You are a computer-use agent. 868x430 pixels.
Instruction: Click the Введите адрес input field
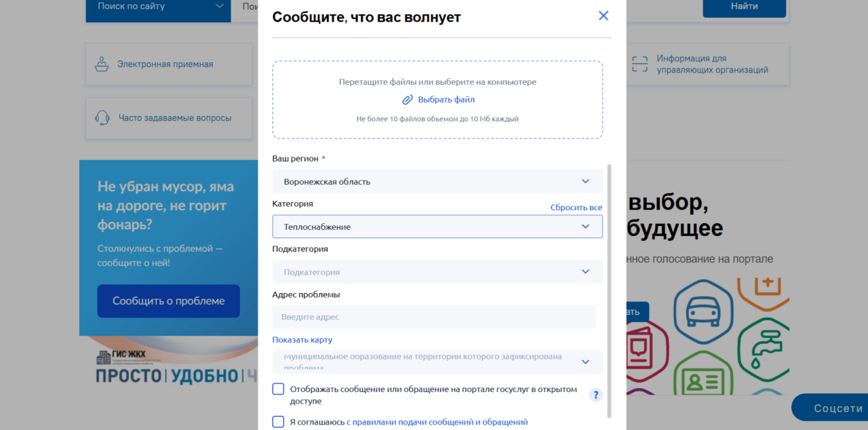pyautogui.click(x=433, y=317)
